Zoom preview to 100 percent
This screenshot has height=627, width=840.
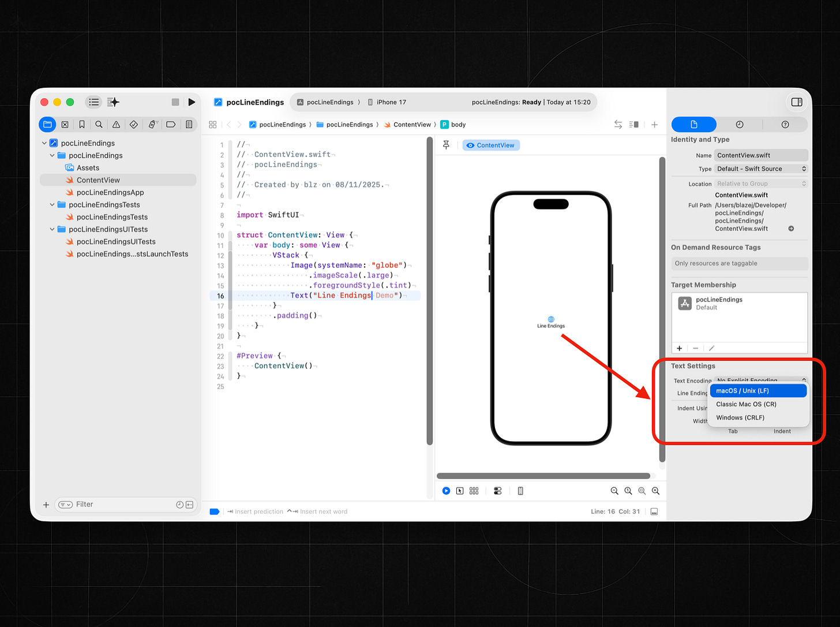(628, 491)
